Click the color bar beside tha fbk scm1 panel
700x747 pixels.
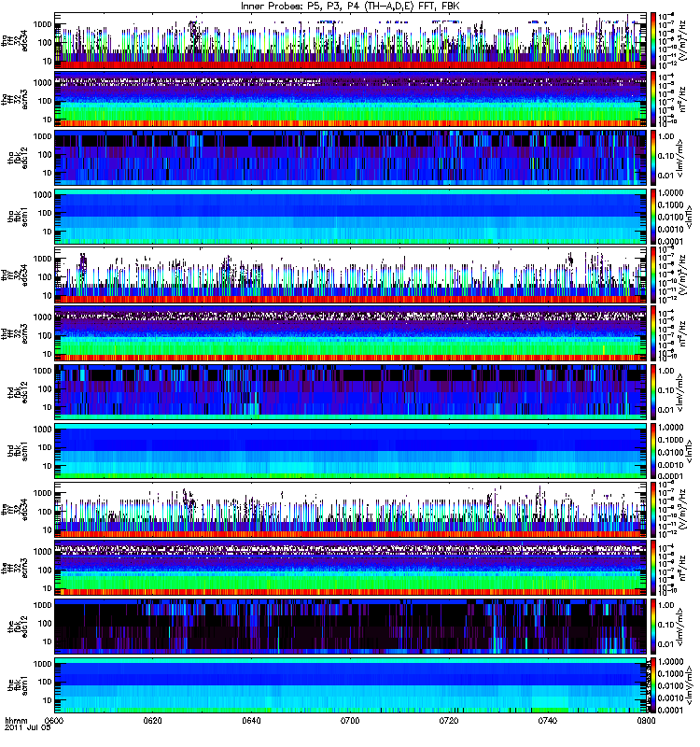coord(653,217)
